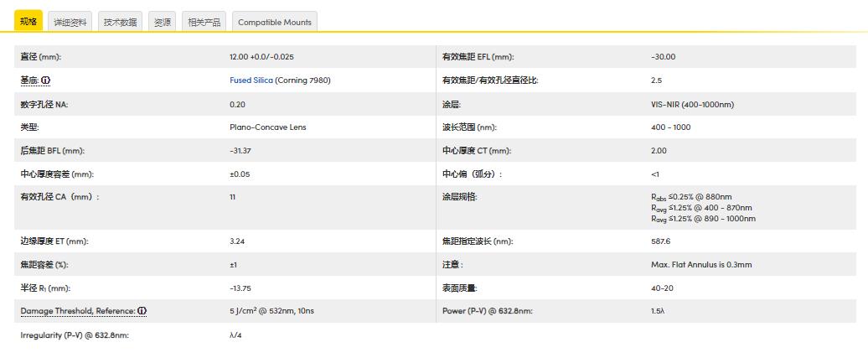
Task: Click the 基底 label text
Action: [x=29, y=80]
